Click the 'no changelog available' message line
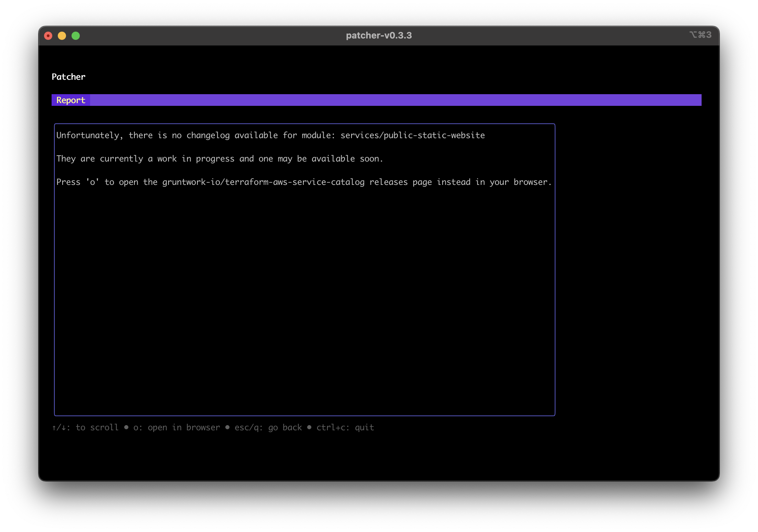758x532 pixels. click(270, 135)
